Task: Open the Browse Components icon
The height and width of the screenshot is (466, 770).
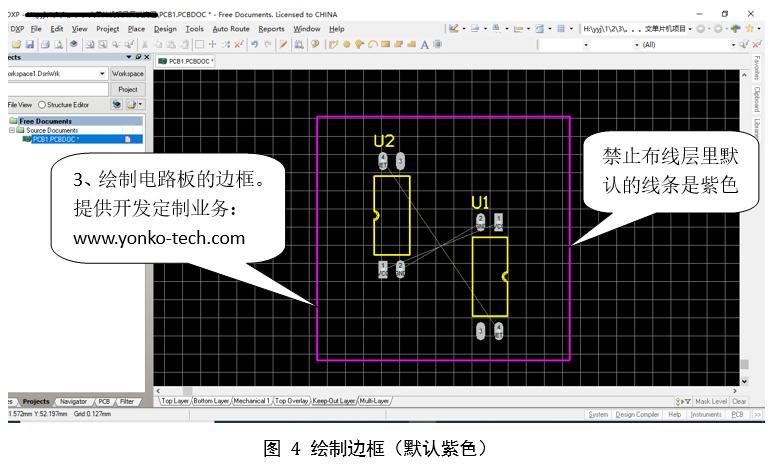Action: point(299,44)
